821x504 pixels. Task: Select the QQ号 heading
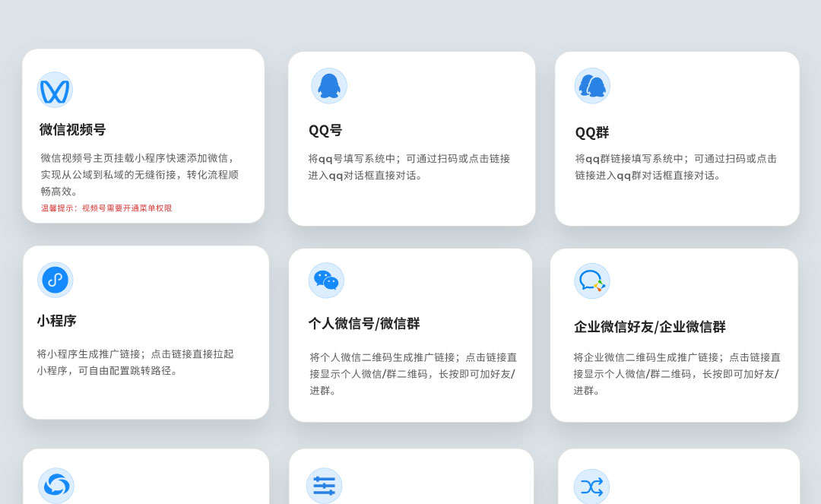tap(325, 131)
